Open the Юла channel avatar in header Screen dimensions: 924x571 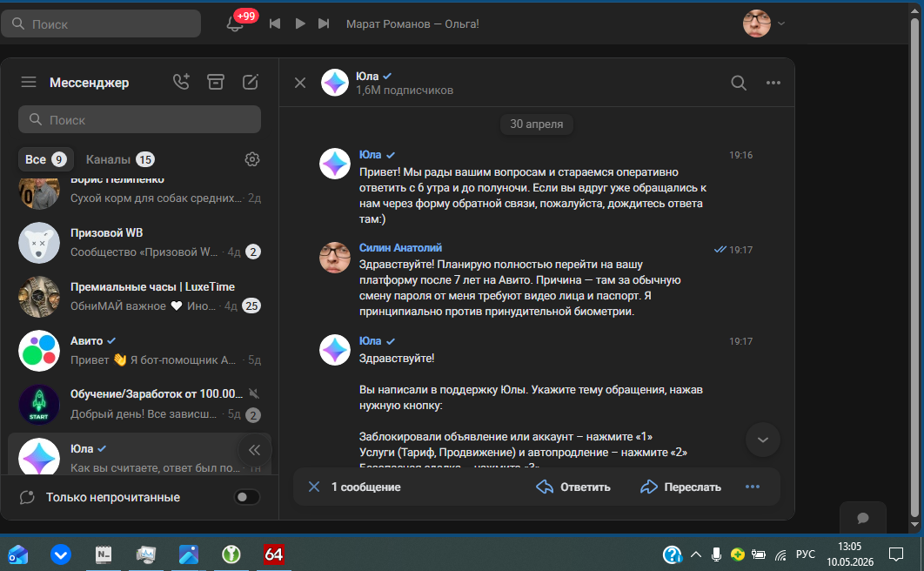[335, 83]
